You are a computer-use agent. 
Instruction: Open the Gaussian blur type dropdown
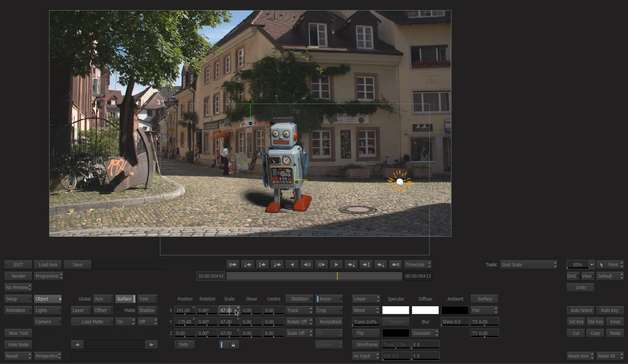[x=425, y=333]
